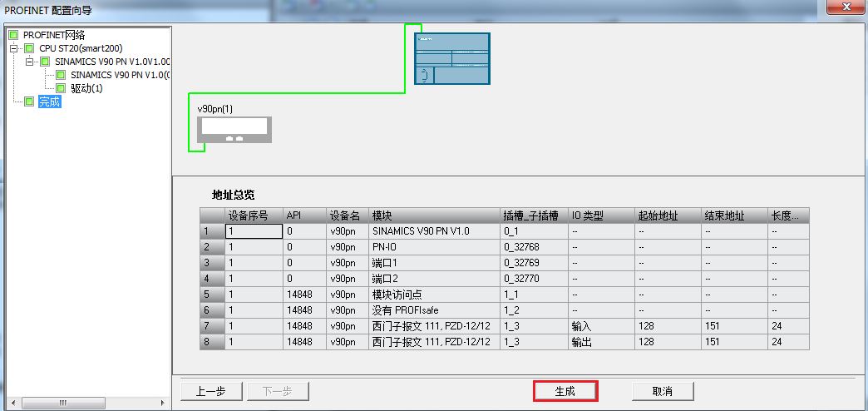Click green status icon beside PROFINET网络

(x=14, y=35)
